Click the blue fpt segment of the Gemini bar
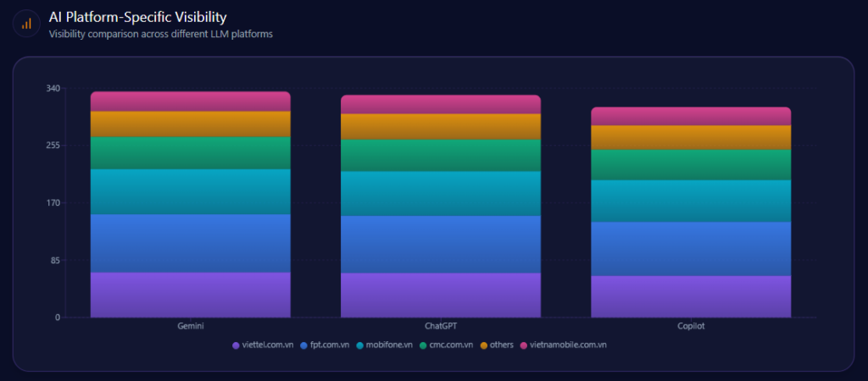The height and width of the screenshot is (381, 868). pyautogui.click(x=191, y=243)
